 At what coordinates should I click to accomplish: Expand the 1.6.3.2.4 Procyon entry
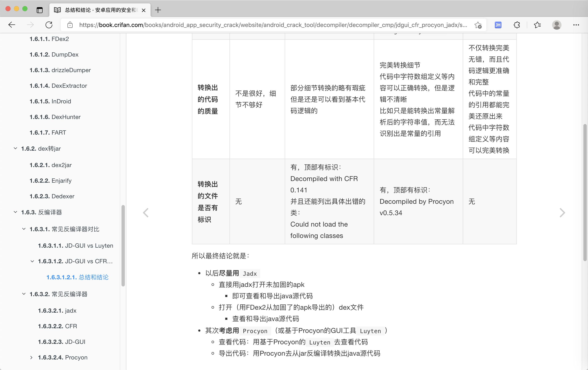(x=31, y=357)
